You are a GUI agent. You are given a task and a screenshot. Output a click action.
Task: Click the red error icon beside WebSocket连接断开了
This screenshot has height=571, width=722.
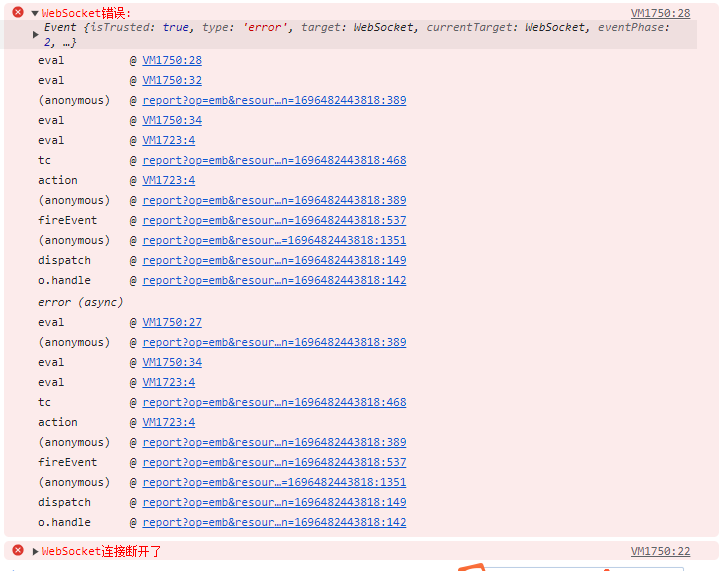point(18,550)
